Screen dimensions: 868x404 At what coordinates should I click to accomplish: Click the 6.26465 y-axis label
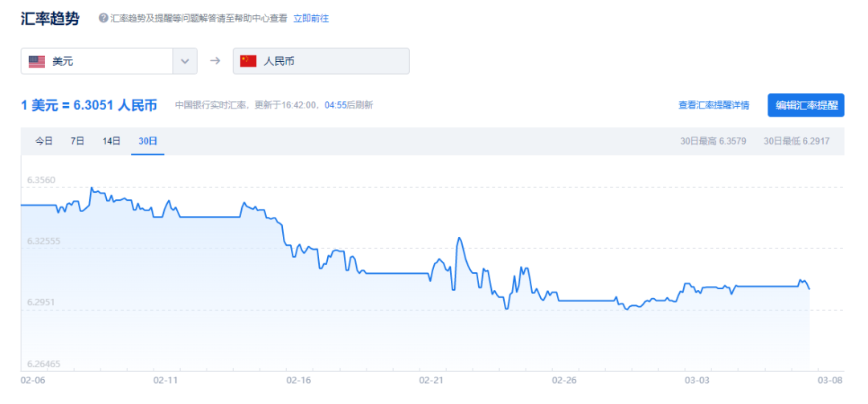pos(43,364)
